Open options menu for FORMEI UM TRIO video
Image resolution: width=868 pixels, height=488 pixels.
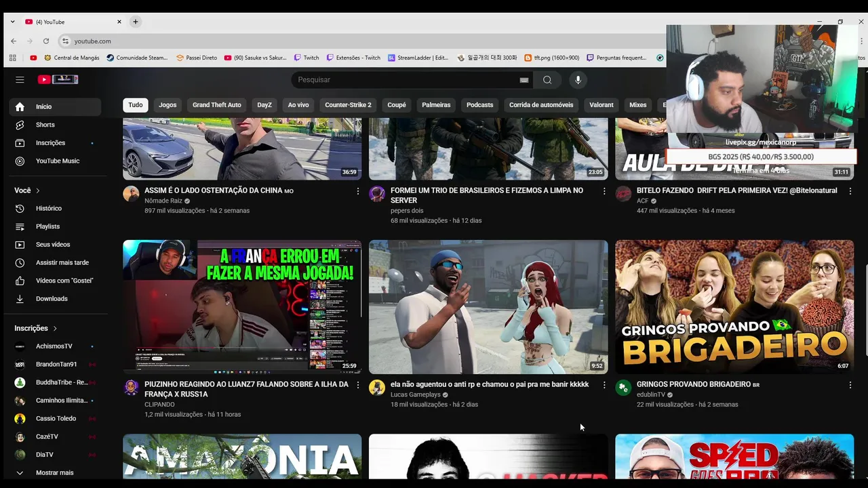(x=604, y=191)
